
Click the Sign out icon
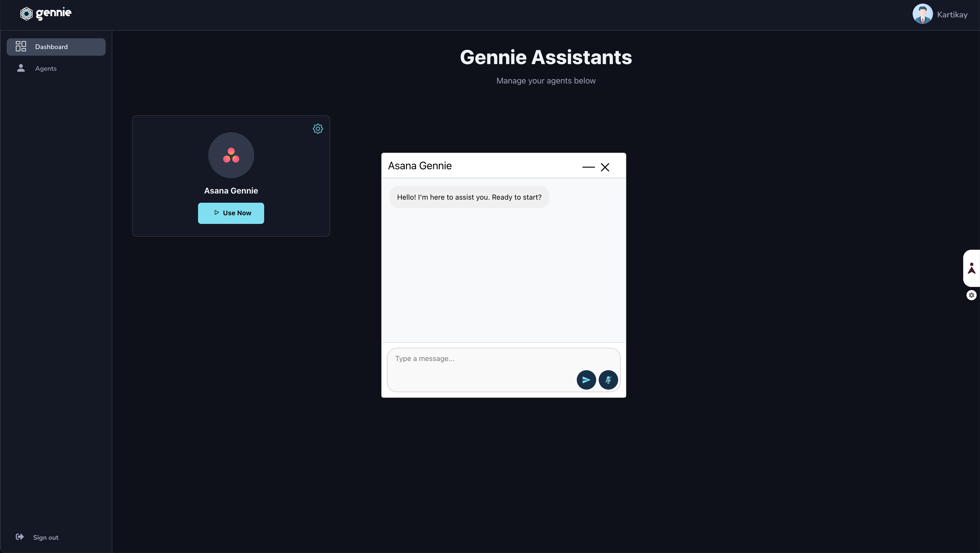tap(20, 537)
